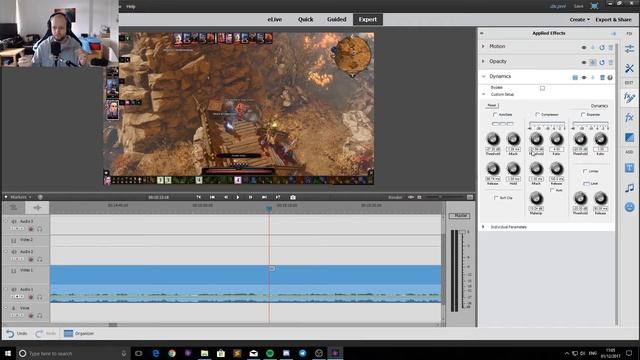640x360 pixels.
Task: Expand the Voice track header
Action: [x=6, y=308]
